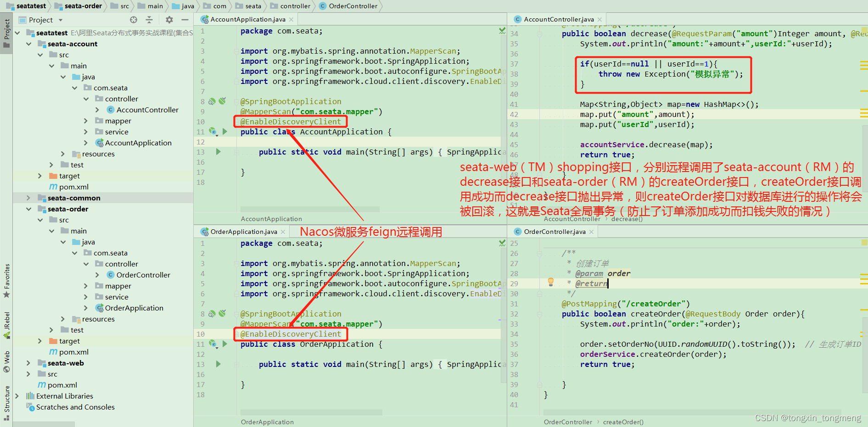
Task: Open the Structure tool window
Action: [6, 403]
